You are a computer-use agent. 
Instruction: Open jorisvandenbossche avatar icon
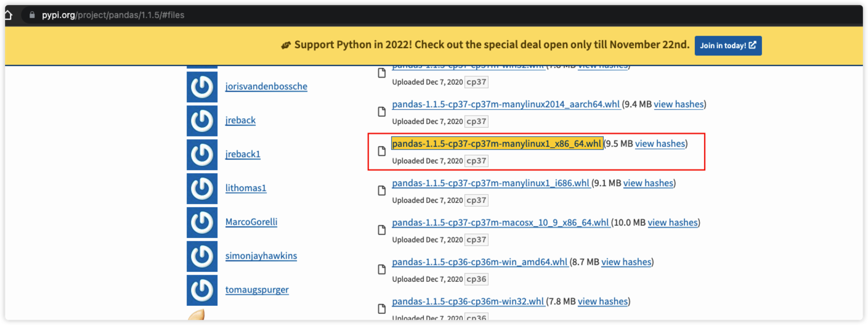[x=202, y=87]
